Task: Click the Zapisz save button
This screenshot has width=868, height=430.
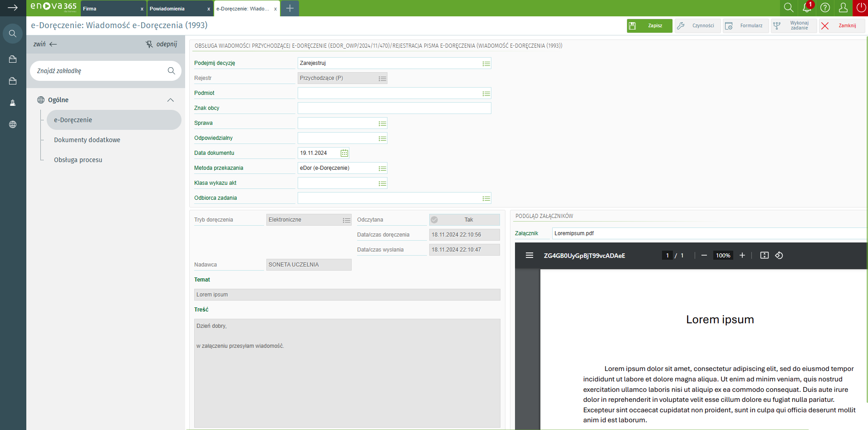Action: pos(649,26)
